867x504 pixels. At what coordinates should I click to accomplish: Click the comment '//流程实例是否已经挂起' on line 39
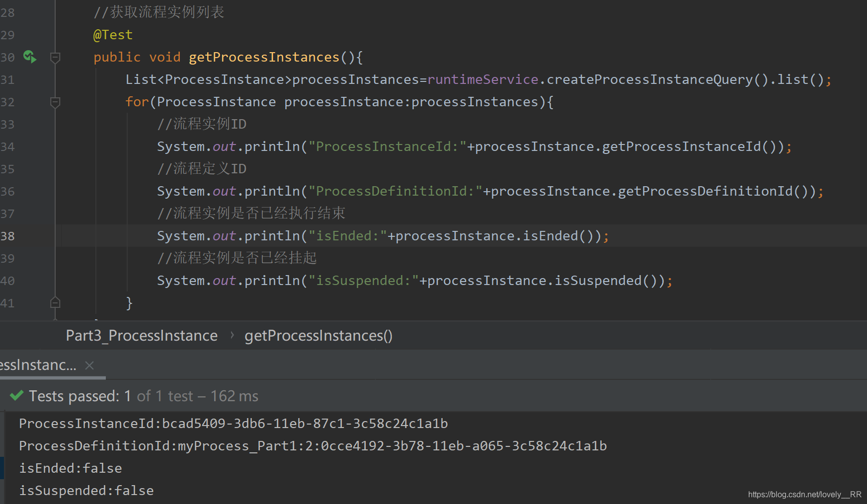[x=237, y=258]
